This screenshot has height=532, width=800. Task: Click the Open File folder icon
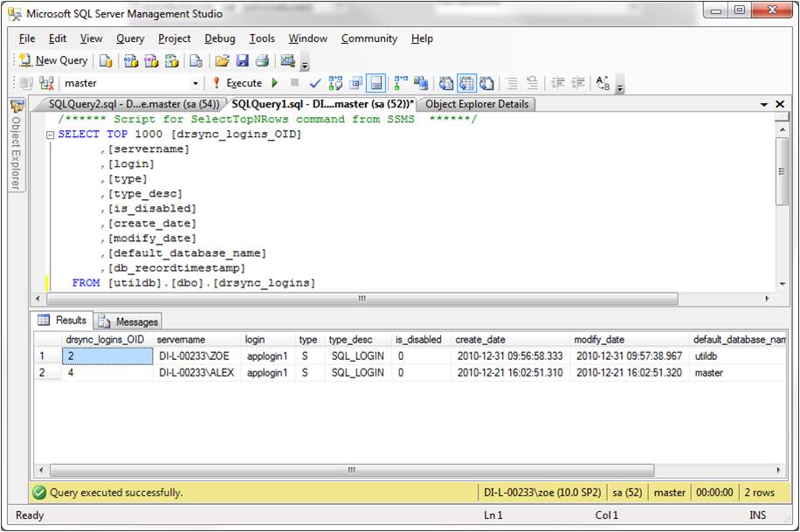[222, 60]
